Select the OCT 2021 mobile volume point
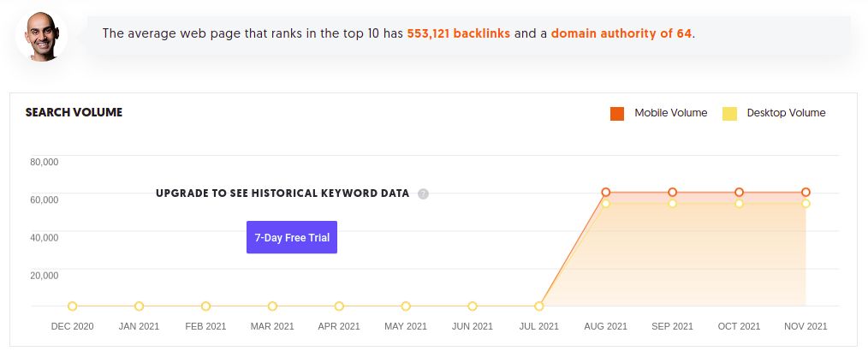Image resolution: width=868 pixels, height=357 pixels. click(x=740, y=193)
